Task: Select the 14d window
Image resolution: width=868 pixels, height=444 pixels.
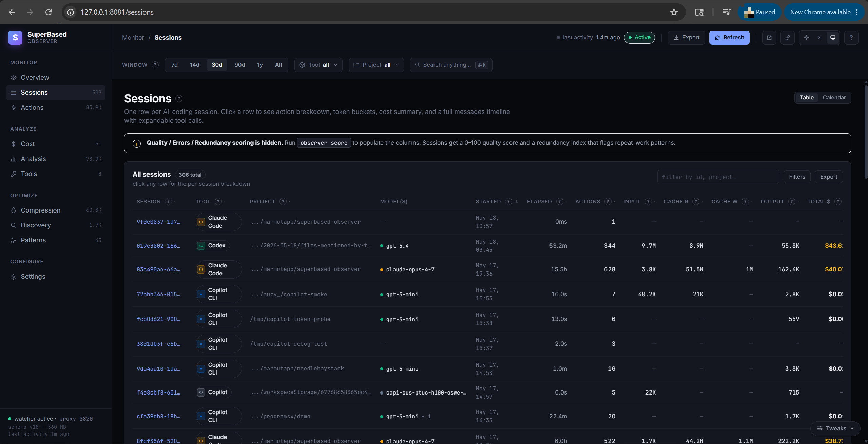Action: (195, 65)
